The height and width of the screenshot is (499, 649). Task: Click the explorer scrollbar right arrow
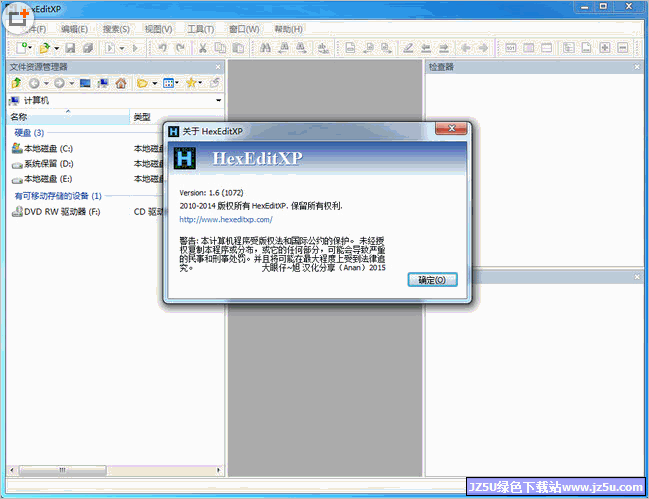(219, 470)
